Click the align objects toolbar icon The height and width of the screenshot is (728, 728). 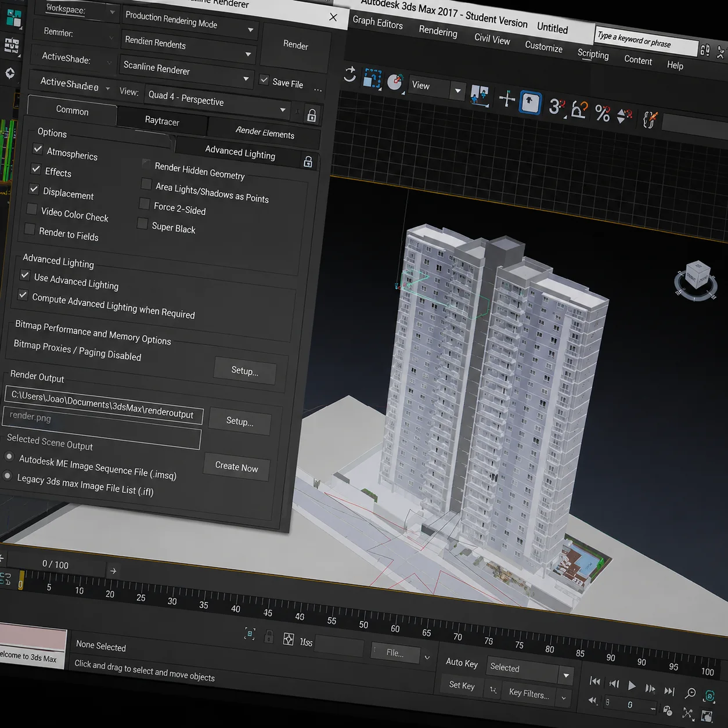(480, 95)
